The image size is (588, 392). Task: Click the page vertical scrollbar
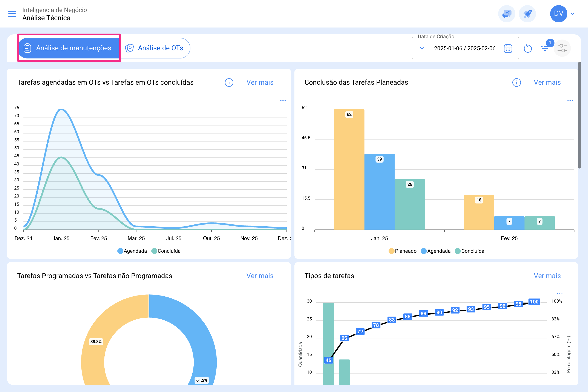(x=579, y=115)
